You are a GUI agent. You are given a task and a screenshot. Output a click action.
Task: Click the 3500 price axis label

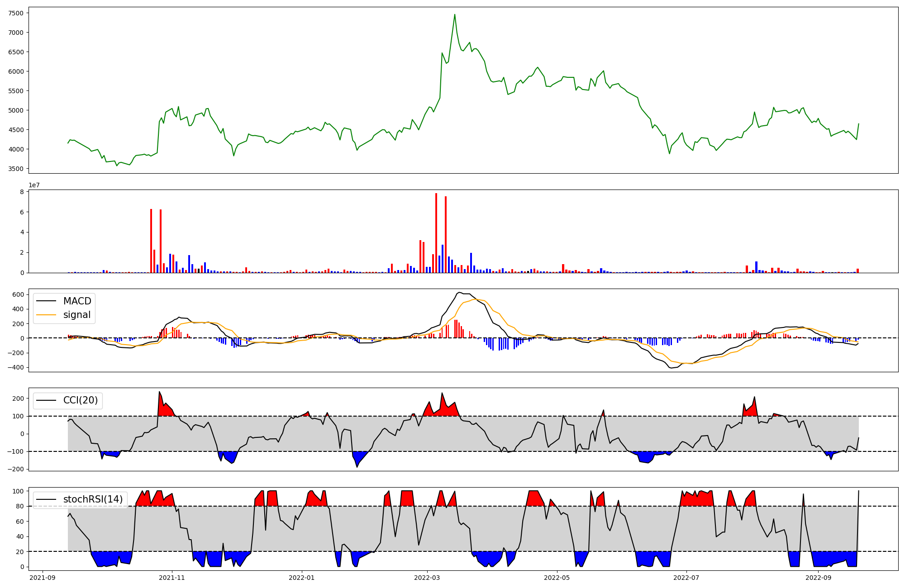pos(16,169)
